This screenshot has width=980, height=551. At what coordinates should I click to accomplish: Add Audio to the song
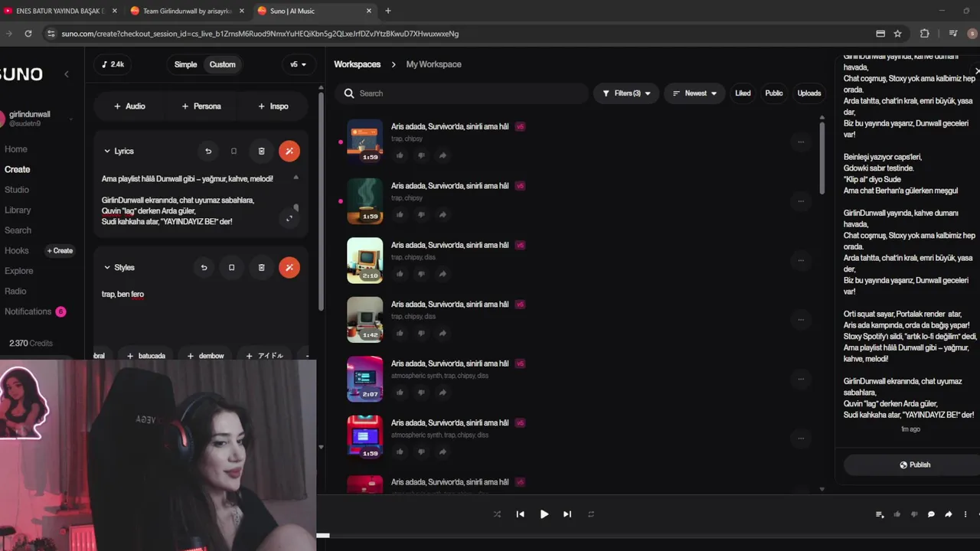129,106
